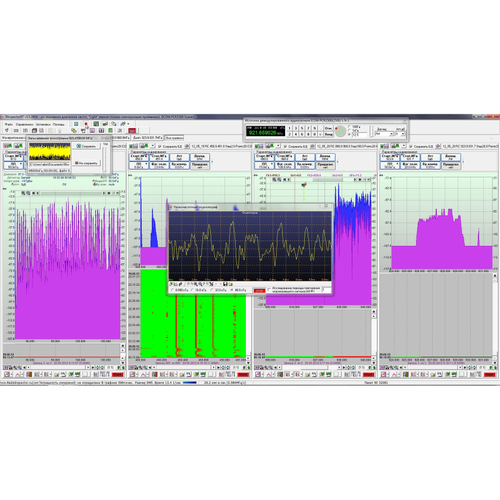Click the red Start button of the second panel
This screenshot has height=500, width=500.
pos(243,375)
